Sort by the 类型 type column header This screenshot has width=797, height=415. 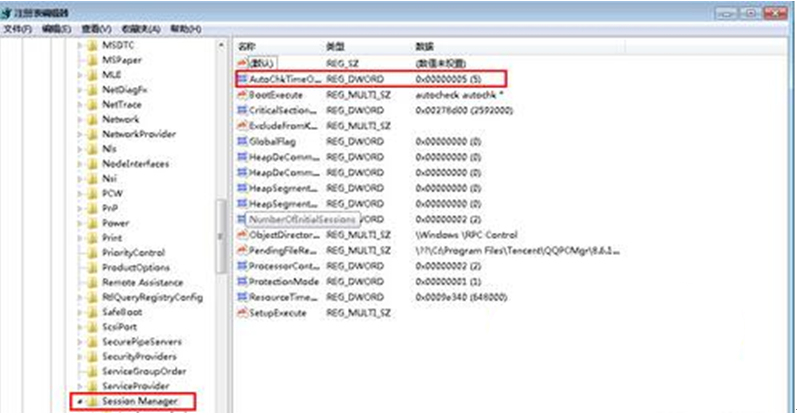(335, 47)
